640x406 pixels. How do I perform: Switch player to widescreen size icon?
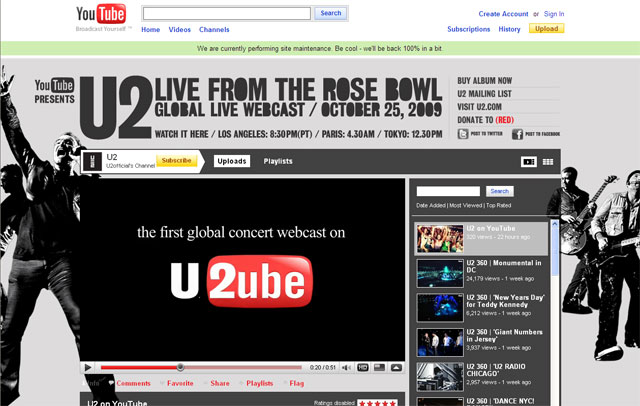(380, 368)
